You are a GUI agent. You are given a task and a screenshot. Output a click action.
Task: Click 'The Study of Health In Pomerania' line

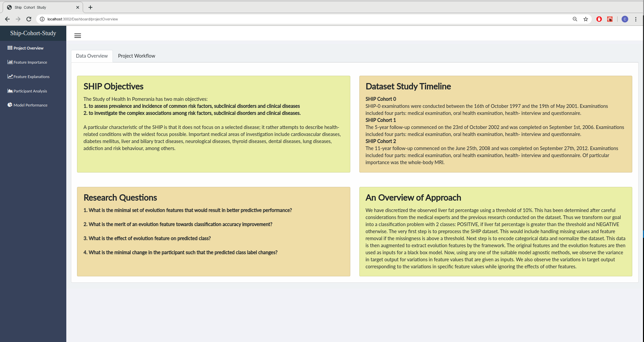[x=145, y=99]
